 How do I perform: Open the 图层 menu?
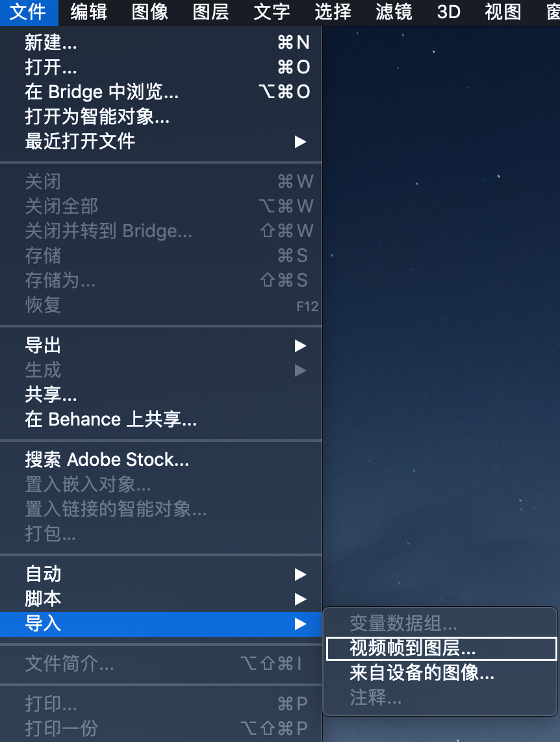tap(211, 12)
